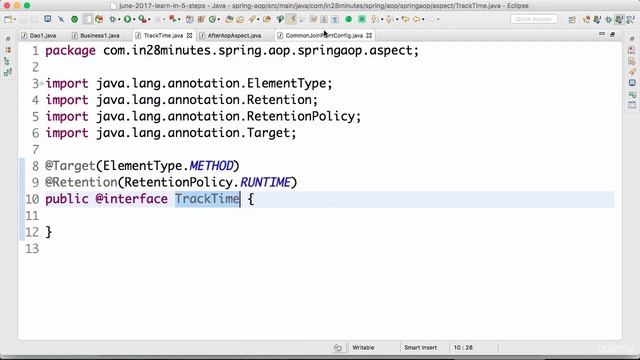
Task: Click the word TrackTime on line 10
Action: pos(207,199)
